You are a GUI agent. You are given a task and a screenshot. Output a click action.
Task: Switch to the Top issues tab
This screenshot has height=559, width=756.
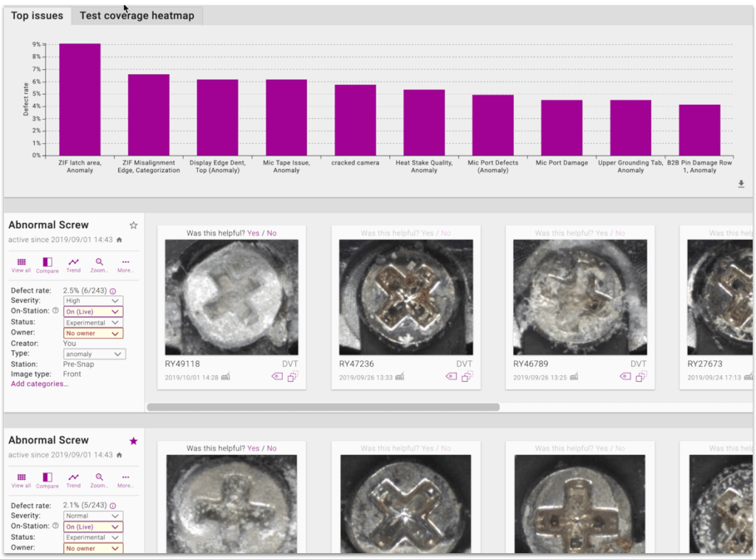(x=37, y=16)
